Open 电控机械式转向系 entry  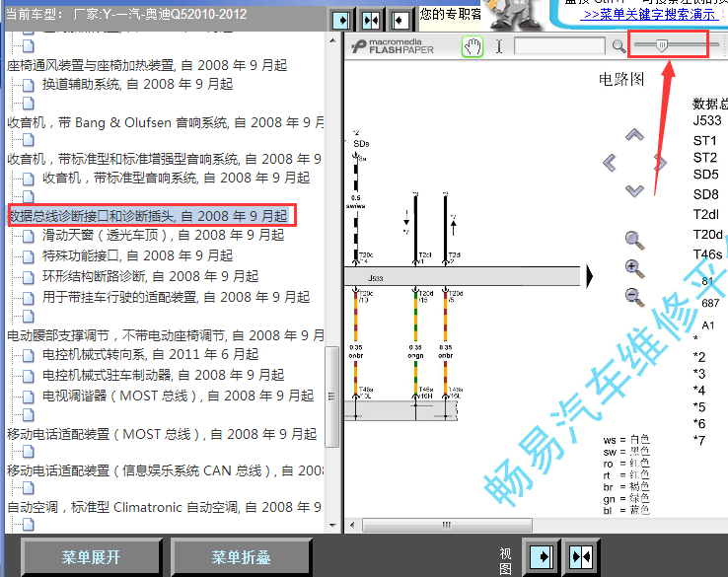(x=150, y=354)
